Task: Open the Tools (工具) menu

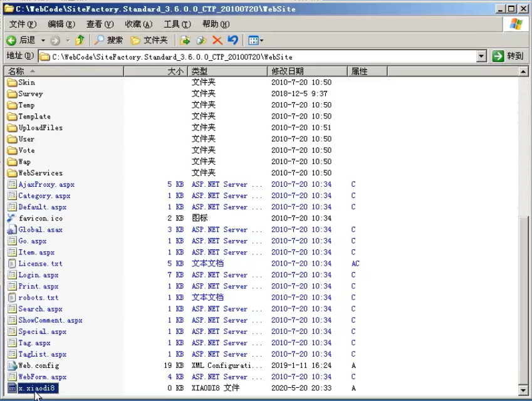Action: coord(177,24)
